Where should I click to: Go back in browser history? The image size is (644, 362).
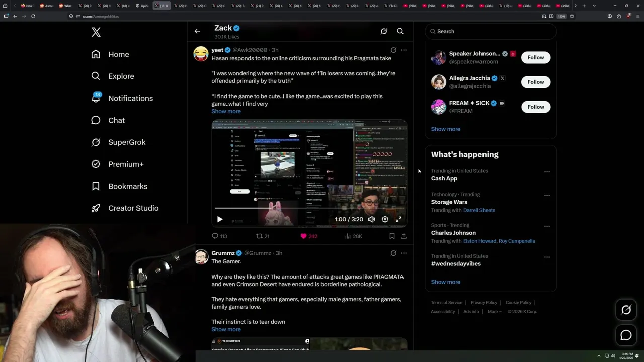(x=15, y=16)
